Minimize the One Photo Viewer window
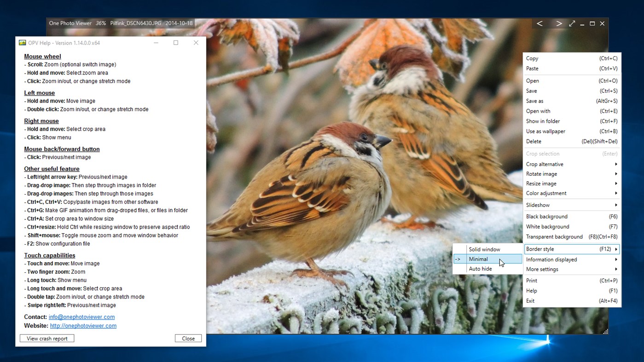Image resolution: width=644 pixels, height=362 pixels. [x=582, y=23]
